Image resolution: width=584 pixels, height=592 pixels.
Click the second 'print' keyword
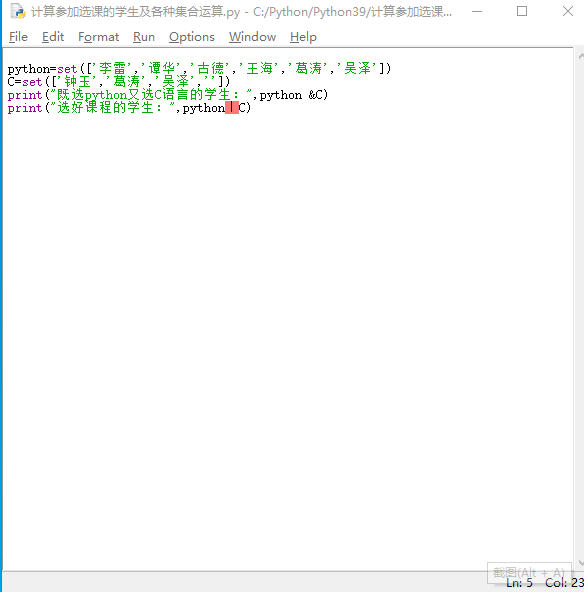tap(25, 108)
